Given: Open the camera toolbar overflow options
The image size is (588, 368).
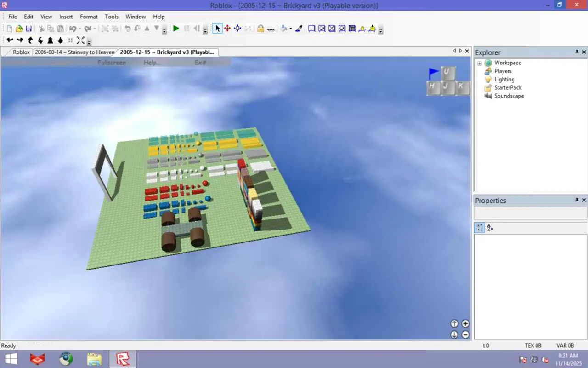Looking at the screenshot, I should coord(89,42).
